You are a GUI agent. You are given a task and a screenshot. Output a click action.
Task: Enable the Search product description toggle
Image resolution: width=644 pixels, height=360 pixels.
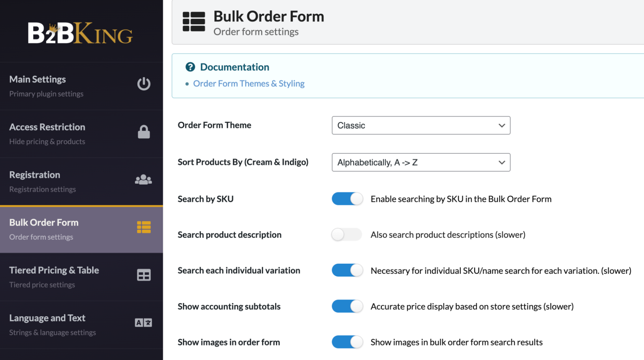[x=347, y=234]
